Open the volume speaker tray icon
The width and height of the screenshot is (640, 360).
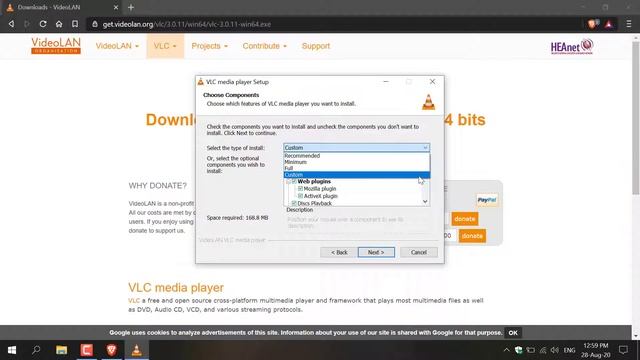(x=554, y=350)
